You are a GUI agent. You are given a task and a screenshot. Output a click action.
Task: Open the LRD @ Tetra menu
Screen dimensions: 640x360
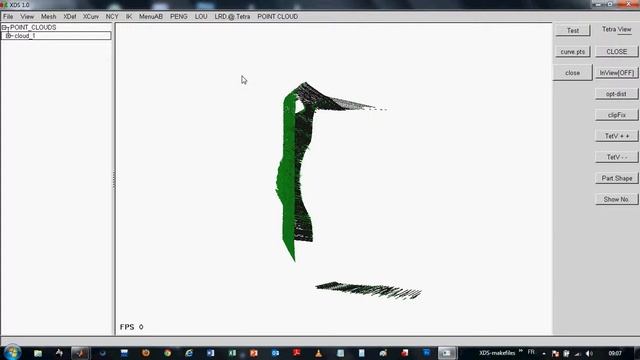[x=232, y=17]
